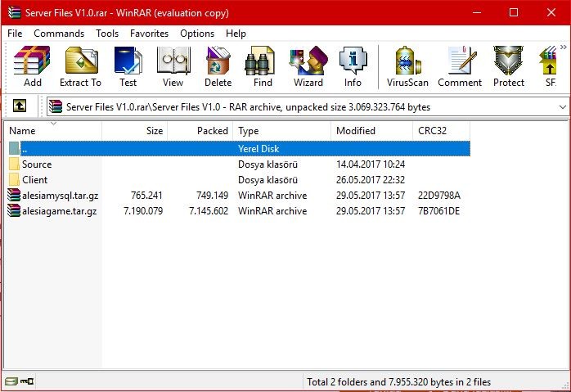Click size value 765.241
This screenshot has height=392, width=571.
coord(146,196)
